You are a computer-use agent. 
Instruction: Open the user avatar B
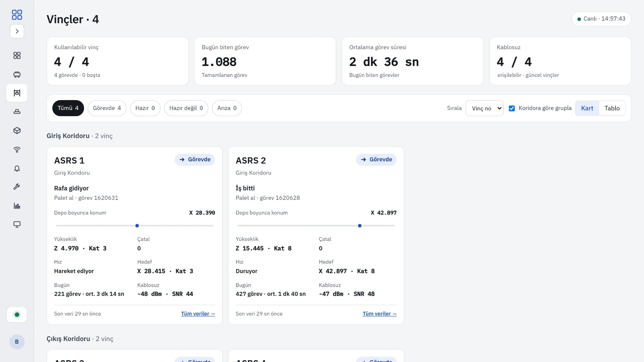[x=17, y=342]
